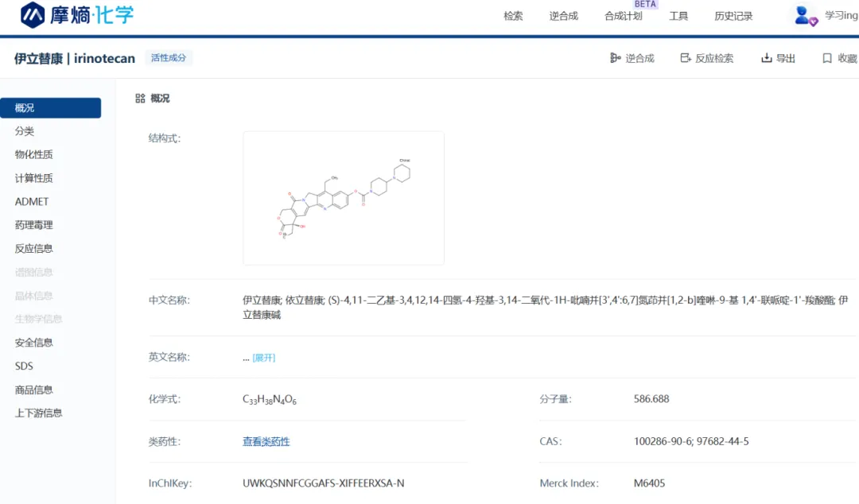Click the 学习ing username

tap(842, 15)
